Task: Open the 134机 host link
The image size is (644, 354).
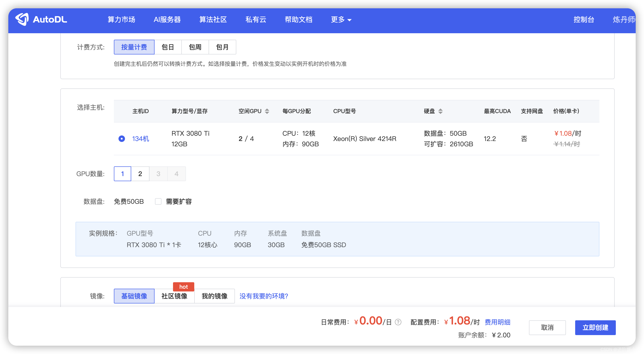Action: coord(140,139)
